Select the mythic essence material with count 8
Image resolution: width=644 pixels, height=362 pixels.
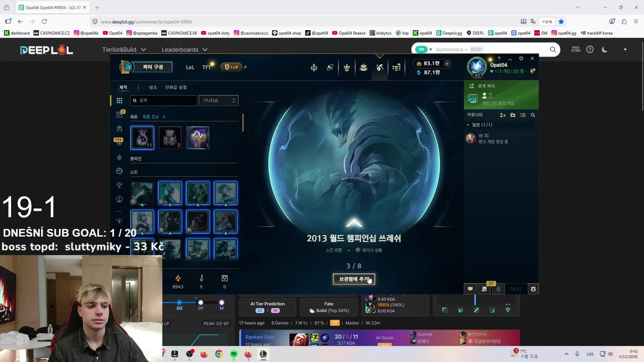click(198, 137)
